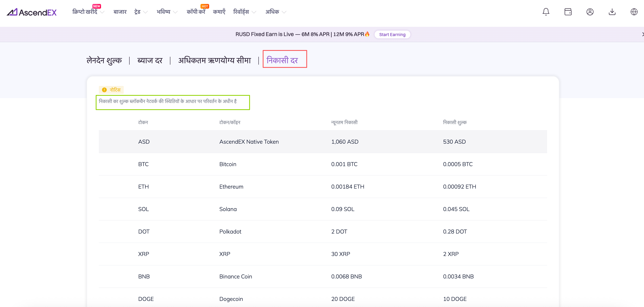The width and height of the screenshot is (644, 307).
Task: Open the अधिक more menu
Action: pyautogui.click(x=275, y=12)
